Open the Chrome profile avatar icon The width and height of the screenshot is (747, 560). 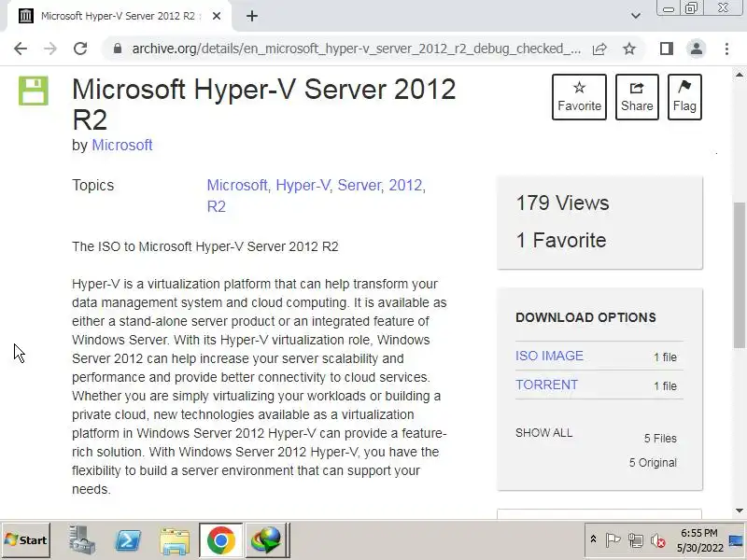click(x=696, y=49)
